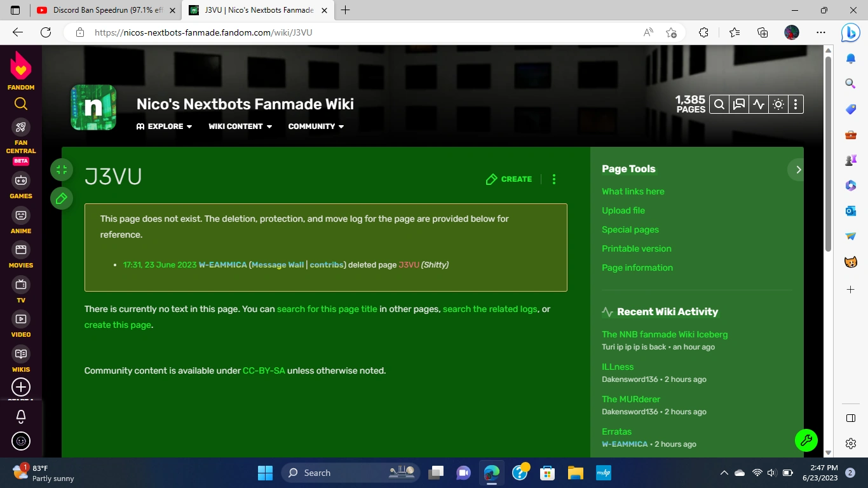Open 'Upload file' page tool
This screenshot has height=488, width=868.
click(623, 211)
